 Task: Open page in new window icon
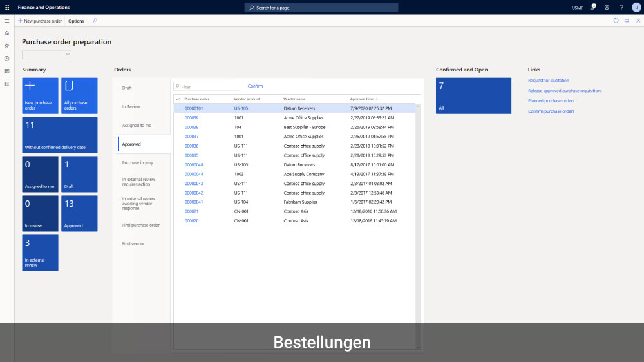[627, 21]
